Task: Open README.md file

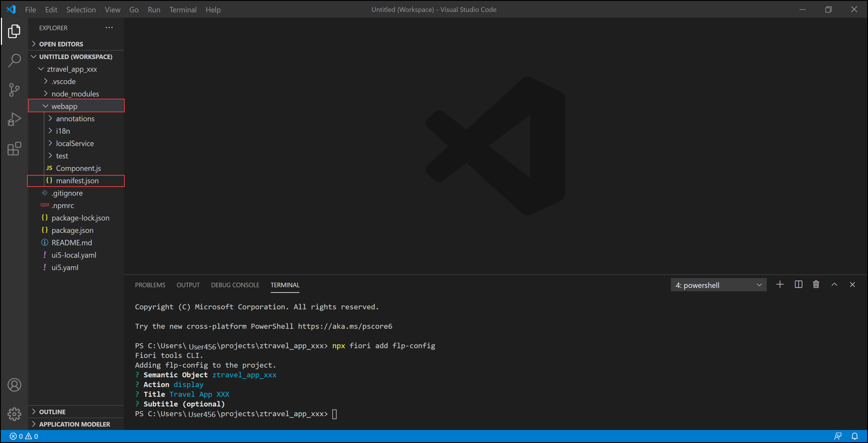Action: tap(76, 243)
